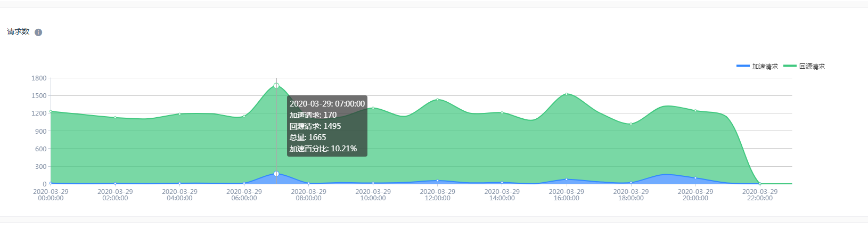This screenshot has width=868, height=228.
Task: Toggle the 回源请求 legend label
Action: coord(812,67)
